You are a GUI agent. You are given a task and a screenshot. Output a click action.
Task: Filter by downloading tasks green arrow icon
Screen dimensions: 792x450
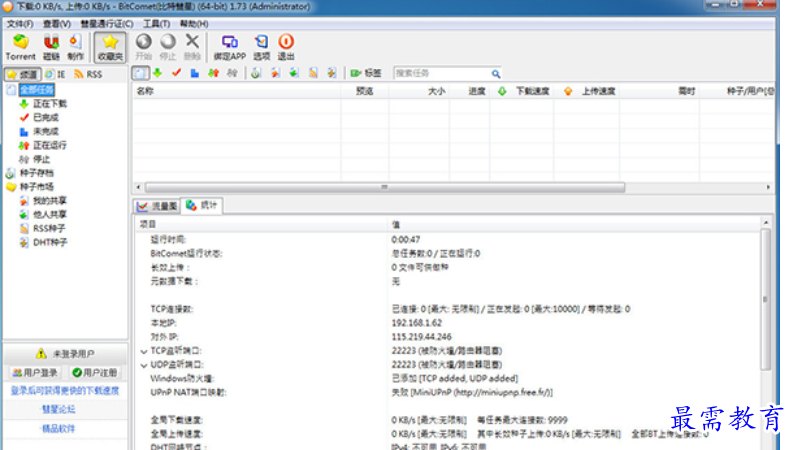158,73
